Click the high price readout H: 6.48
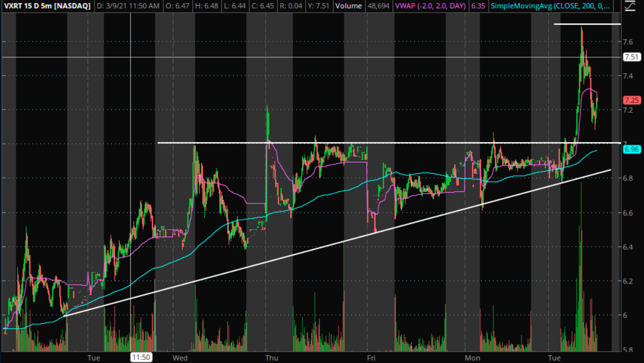 [206, 6]
